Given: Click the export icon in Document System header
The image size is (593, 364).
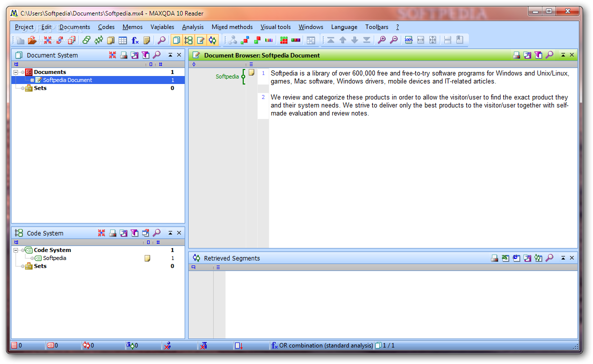Looking at the screenshot, I should [x=135, y=55].
